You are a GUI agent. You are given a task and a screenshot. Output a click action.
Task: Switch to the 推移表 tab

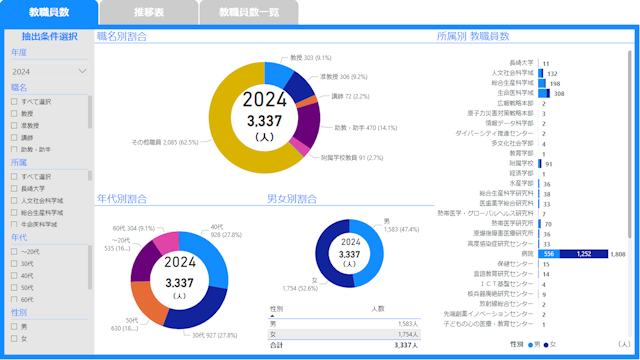149,12
